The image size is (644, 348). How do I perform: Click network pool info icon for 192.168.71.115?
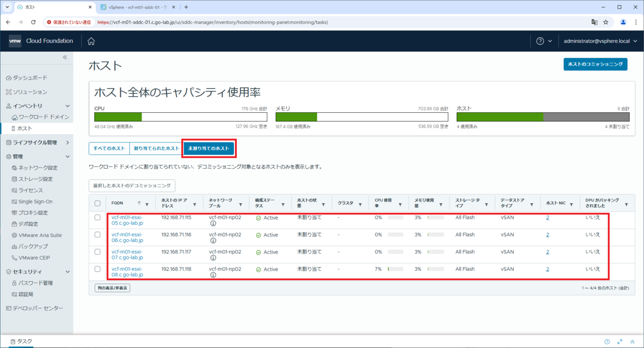coord(213,224)
